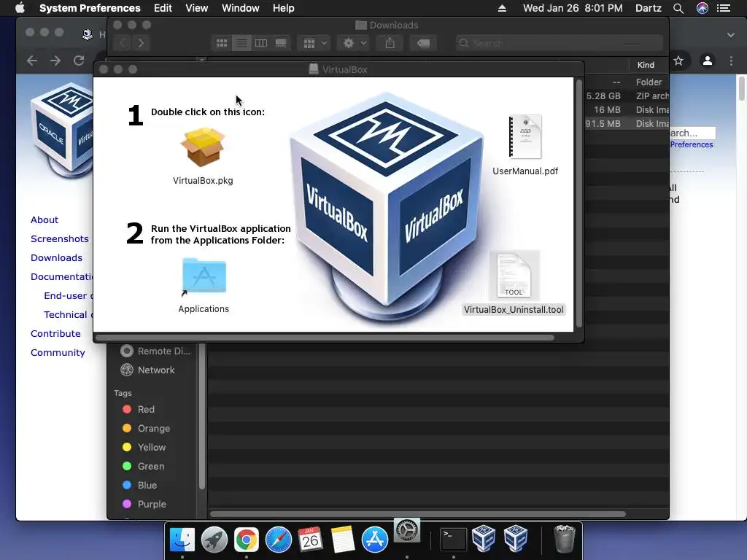This screenshot has height=560, width=747.
Task: Switch Downloads window to column view
Action: tap(261, 43)
